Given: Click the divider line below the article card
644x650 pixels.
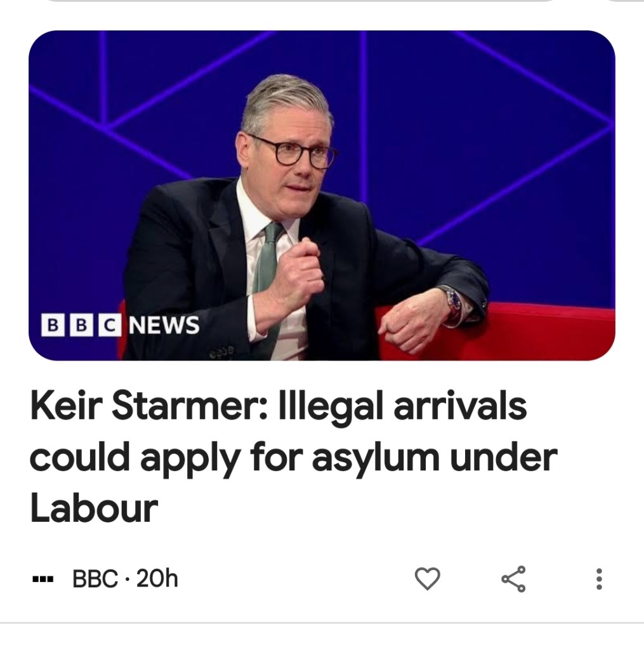Looking at the screenshot, I should click(x=322, y=623).
